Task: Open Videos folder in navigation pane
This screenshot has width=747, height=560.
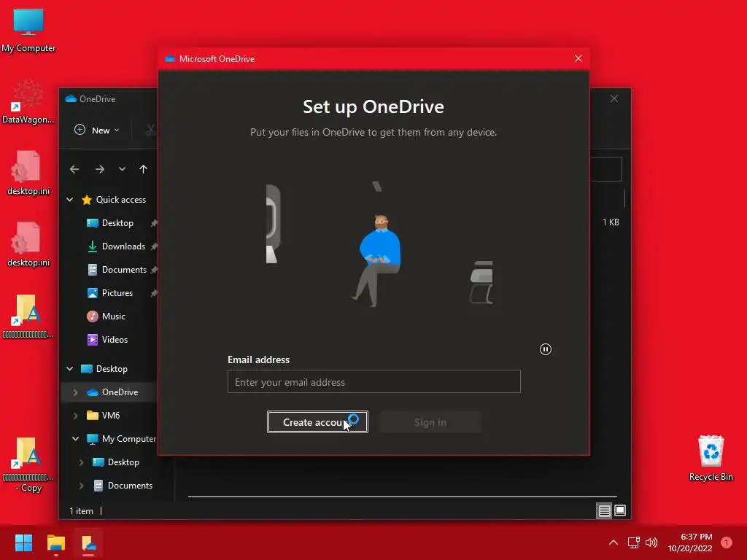Action: 115,340
